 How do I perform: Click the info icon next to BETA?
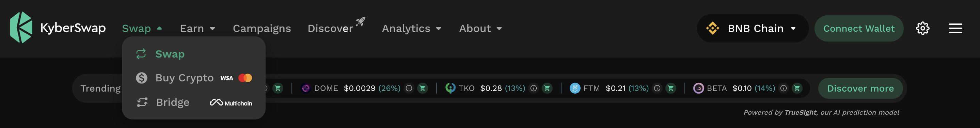tap(783, 88)
